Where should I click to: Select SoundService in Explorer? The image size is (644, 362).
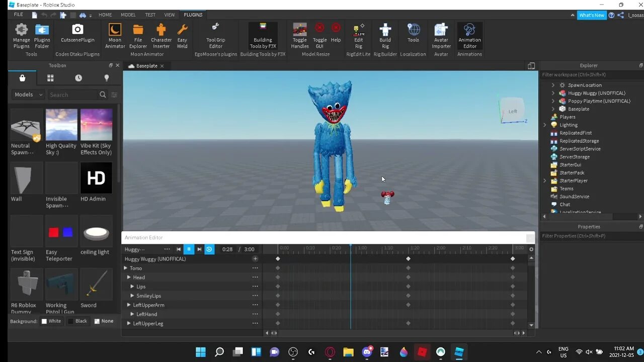coord(574,197)
